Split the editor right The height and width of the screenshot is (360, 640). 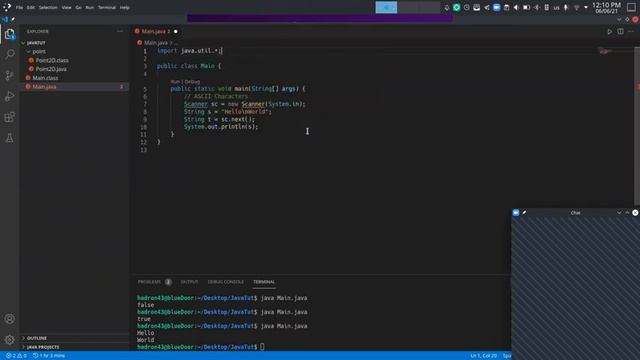point(620,31)
